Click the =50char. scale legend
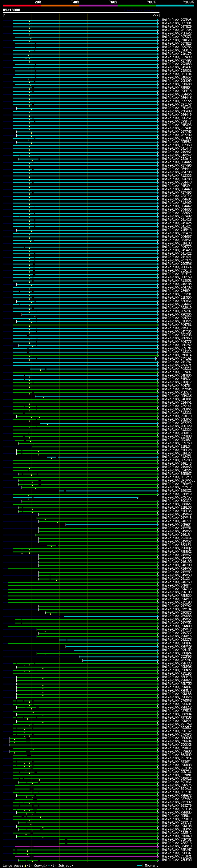Viewport: 197px width, 868px height. coord(147,865)
